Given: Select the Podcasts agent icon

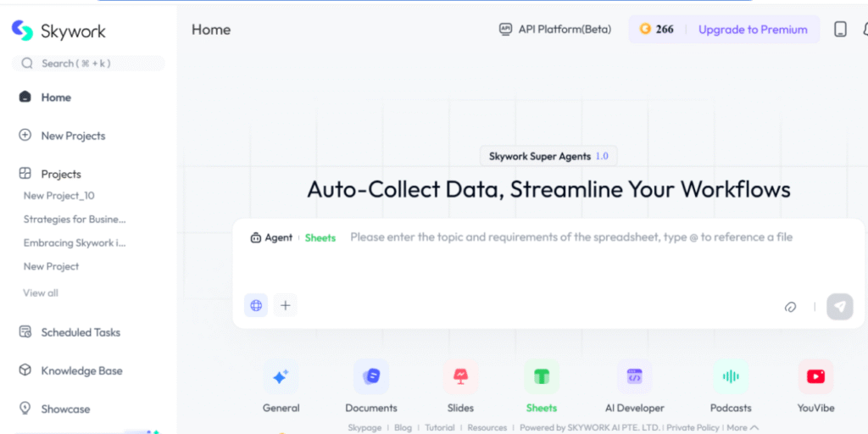Looking at the screenshot, I should pyautogui.click(x=730, y=377).
